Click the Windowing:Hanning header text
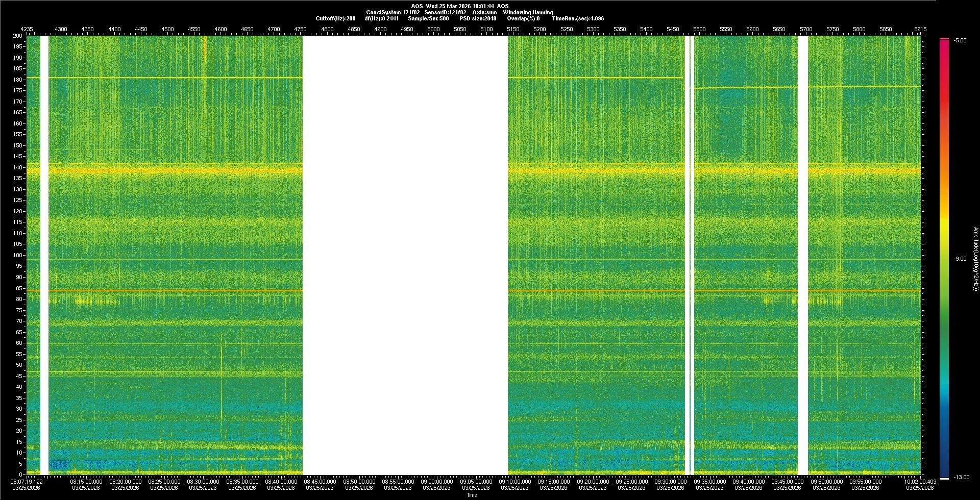Viewport: 980px width, 500px height. [528, 12]
